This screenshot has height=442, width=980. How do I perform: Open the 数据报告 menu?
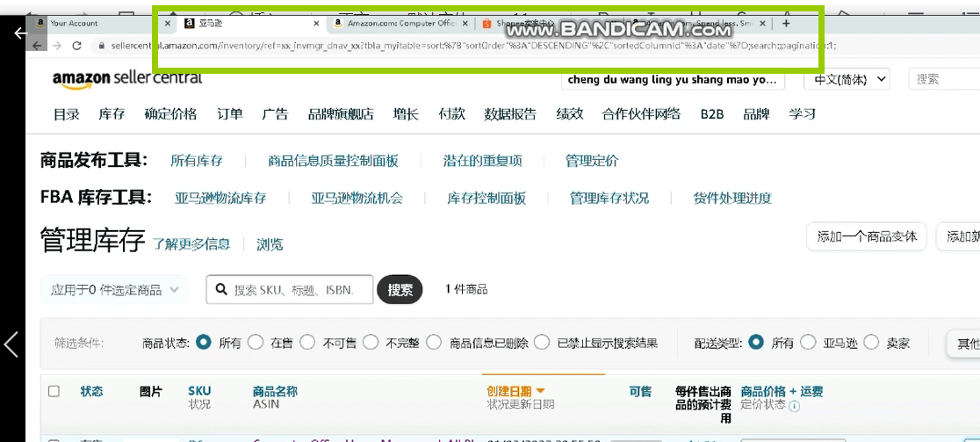(x=510, y=113)
